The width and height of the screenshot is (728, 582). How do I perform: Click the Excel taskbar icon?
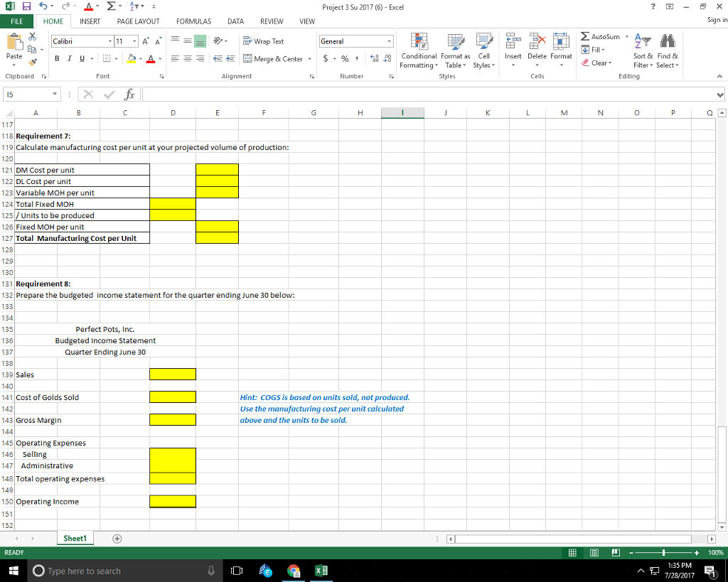tap(321, 570)
